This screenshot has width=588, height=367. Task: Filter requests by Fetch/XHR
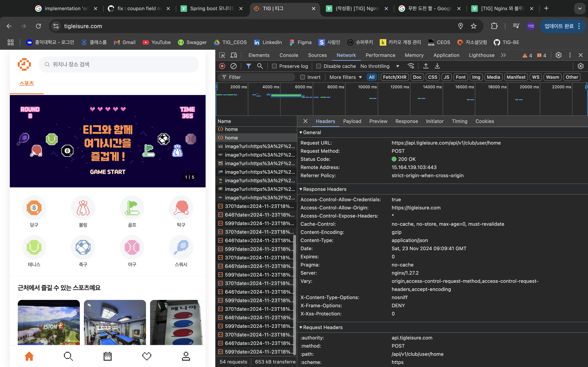pos(394,77)
